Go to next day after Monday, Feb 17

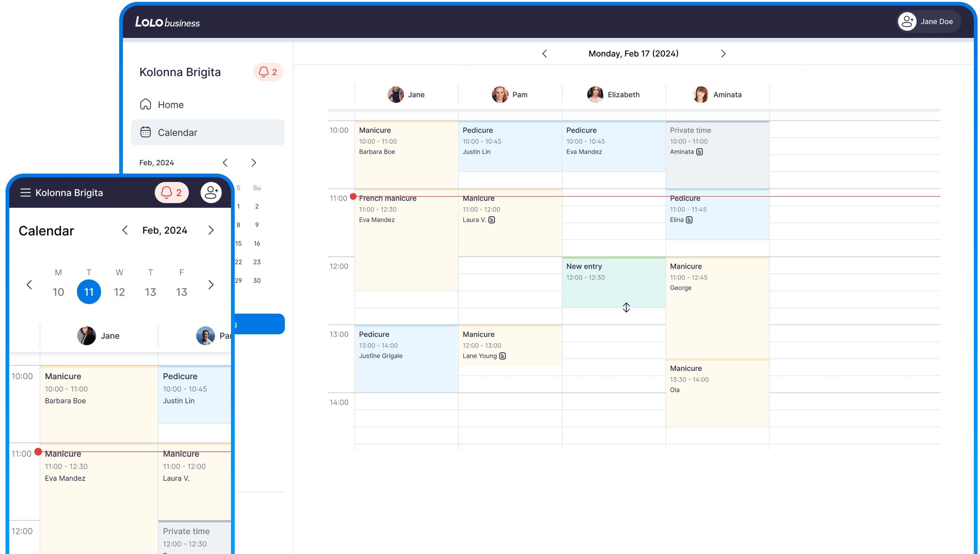[x=723, y=54]
